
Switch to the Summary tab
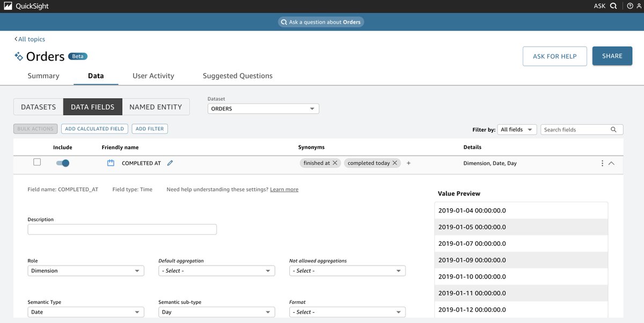click(x=43, y=76)
